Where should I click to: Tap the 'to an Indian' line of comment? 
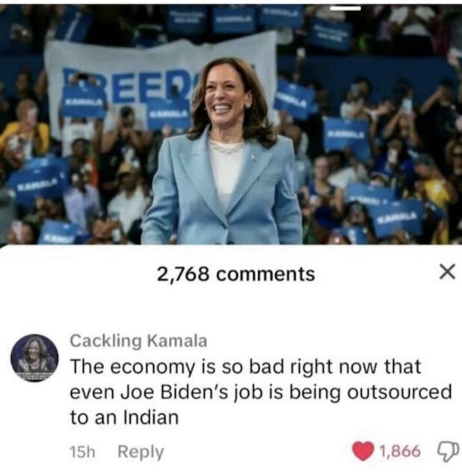tap(125, 418)
